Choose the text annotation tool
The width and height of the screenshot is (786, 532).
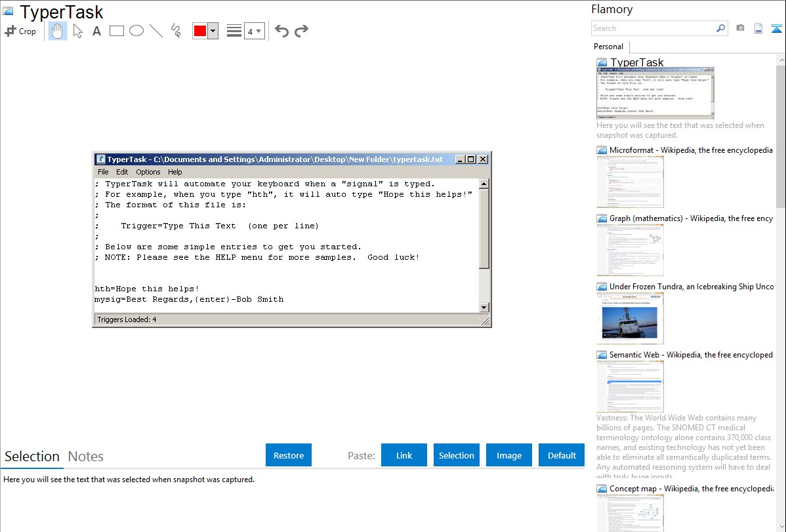pos(96,31)
